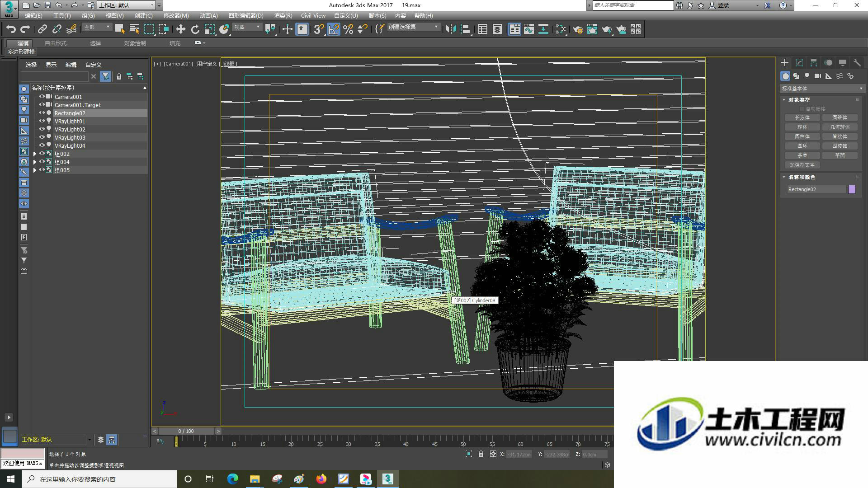868x488 pixels.
Task: Click the Redo arrow in main toolbar
Action: point(25,29)
